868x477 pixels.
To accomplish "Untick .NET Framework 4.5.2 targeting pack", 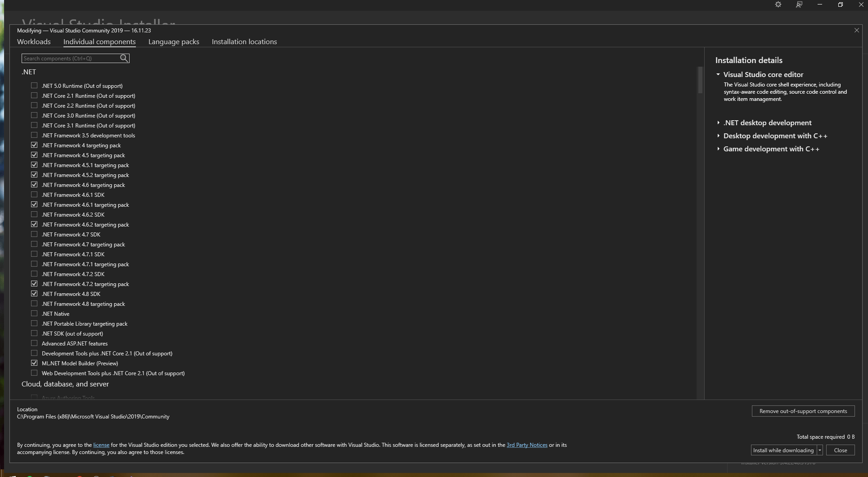I will tap(34, 175).
